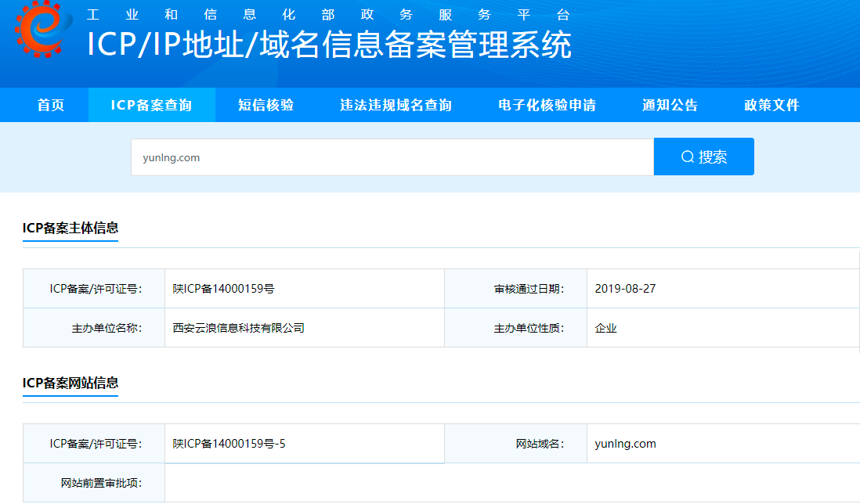Click the search field containing yunlng.com
860x504 pixels.
click(x=392, y=157)
